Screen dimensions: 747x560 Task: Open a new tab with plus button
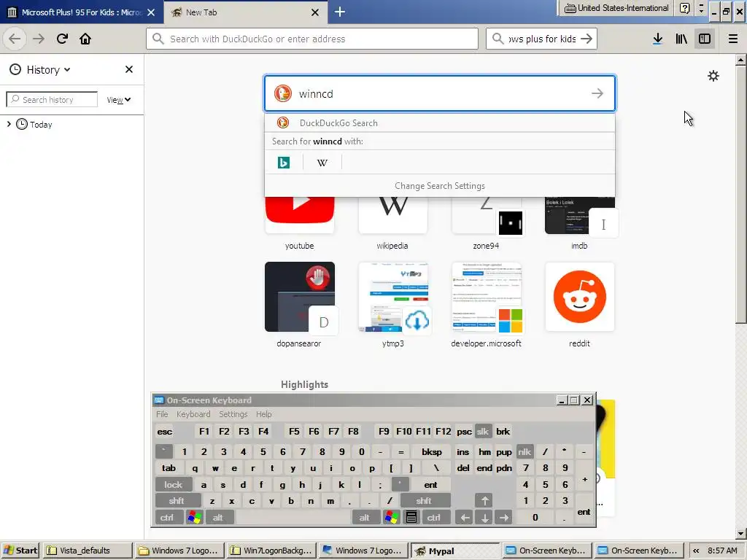coord(340,12)
